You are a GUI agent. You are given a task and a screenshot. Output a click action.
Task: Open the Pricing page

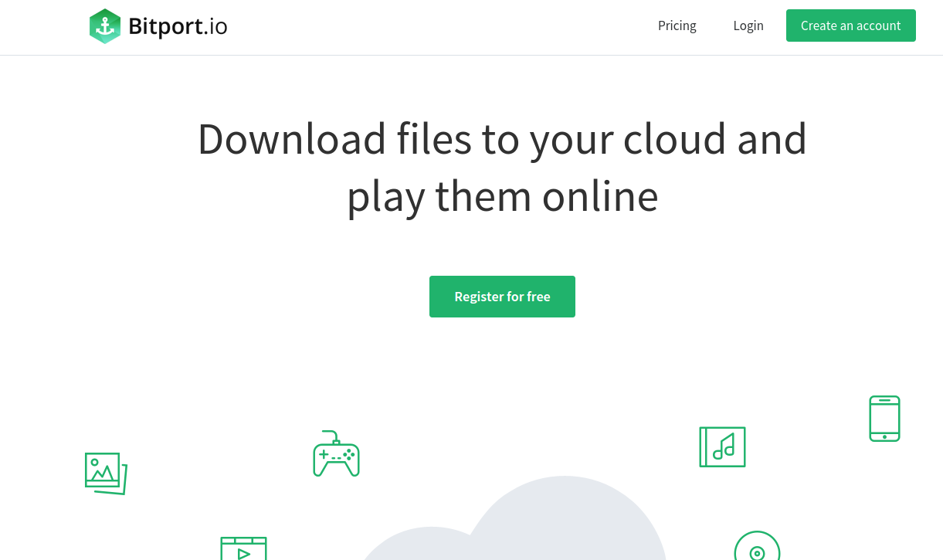pos(677,25)
